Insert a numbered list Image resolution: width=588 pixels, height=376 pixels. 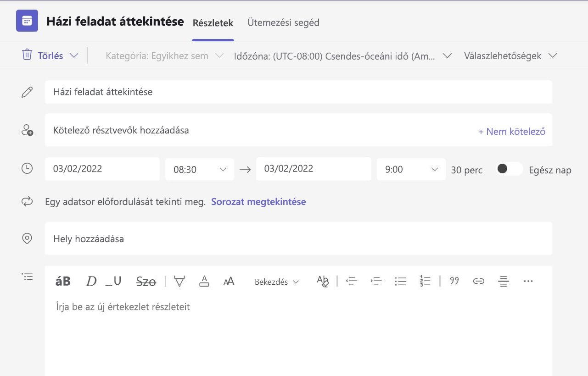[425, 281]
